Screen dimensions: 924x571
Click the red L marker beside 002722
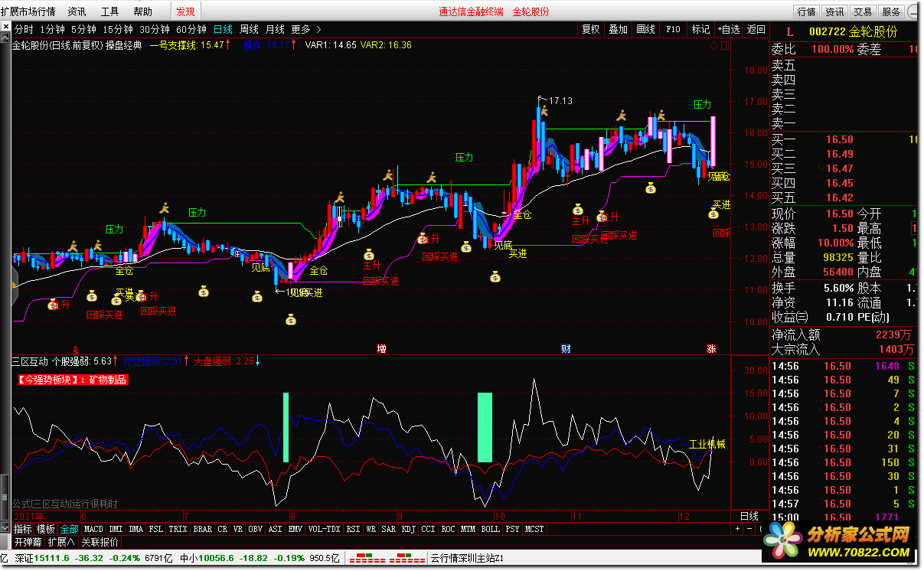tap(790, 31)
